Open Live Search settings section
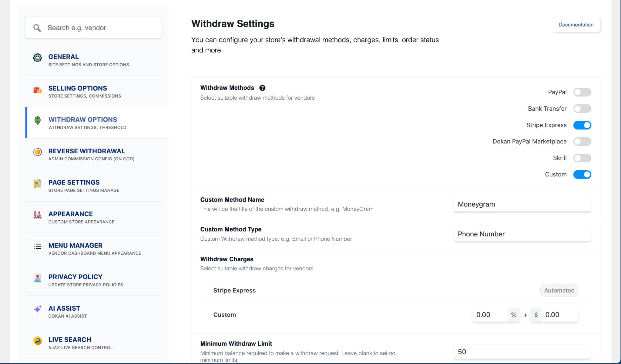The width and height of the screenshot is (621, 364). click(69, 339)
